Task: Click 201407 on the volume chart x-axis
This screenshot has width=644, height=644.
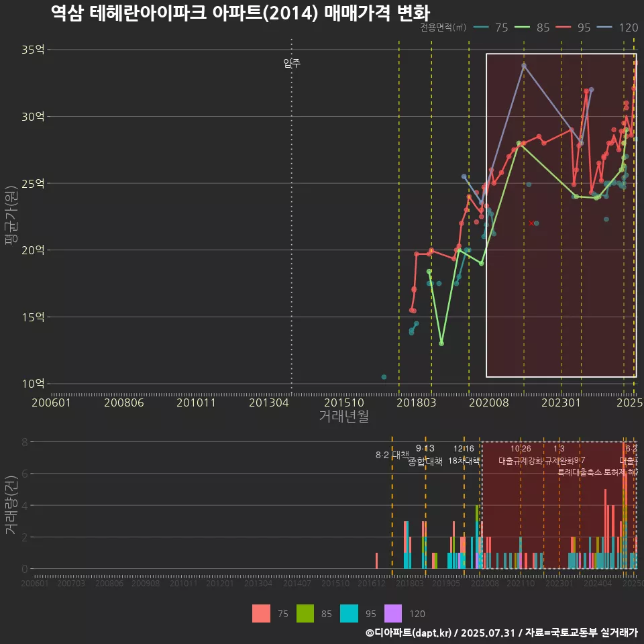Action: click(297, 584)
